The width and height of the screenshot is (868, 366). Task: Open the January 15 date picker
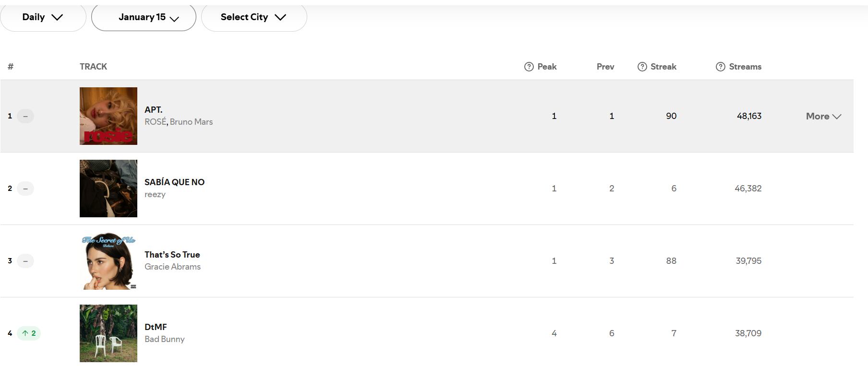pos(144,17)
